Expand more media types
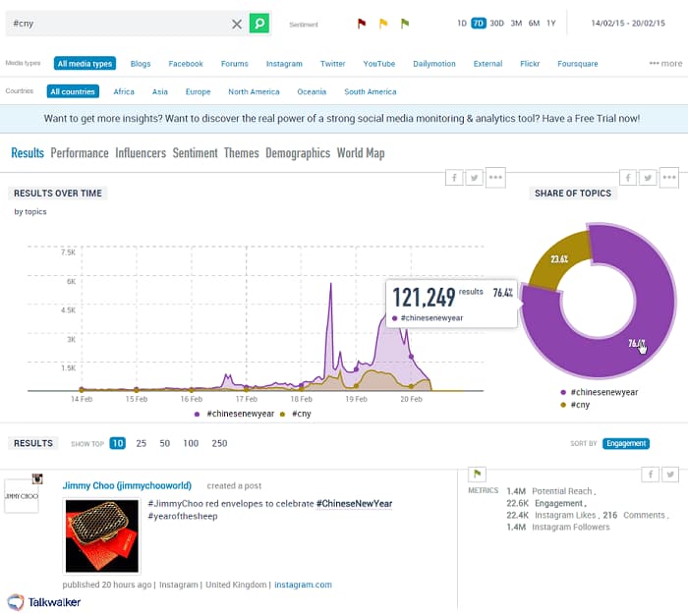 point(665,64)
